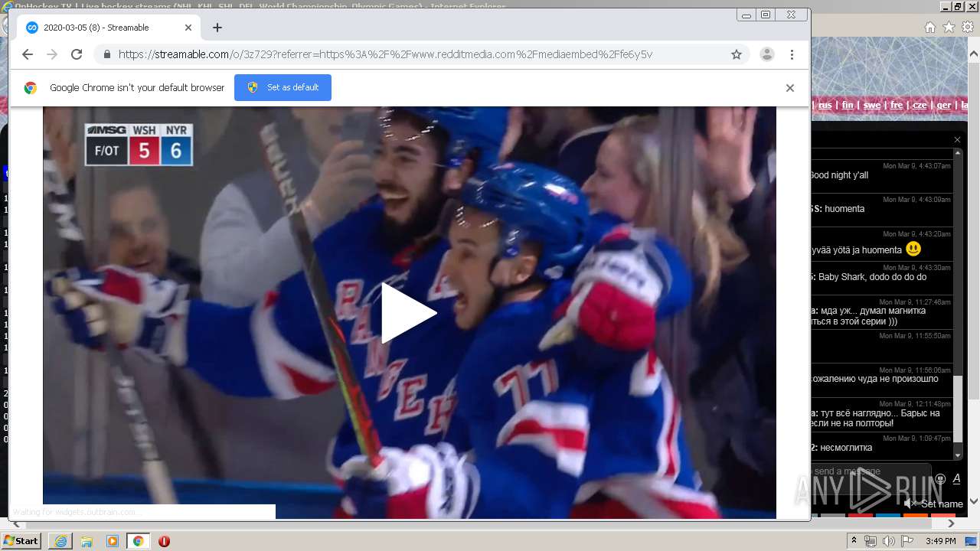Open the Windows Start menu
Image resolution: width=980 pixels, height=551 pixels.
[21, 541]
